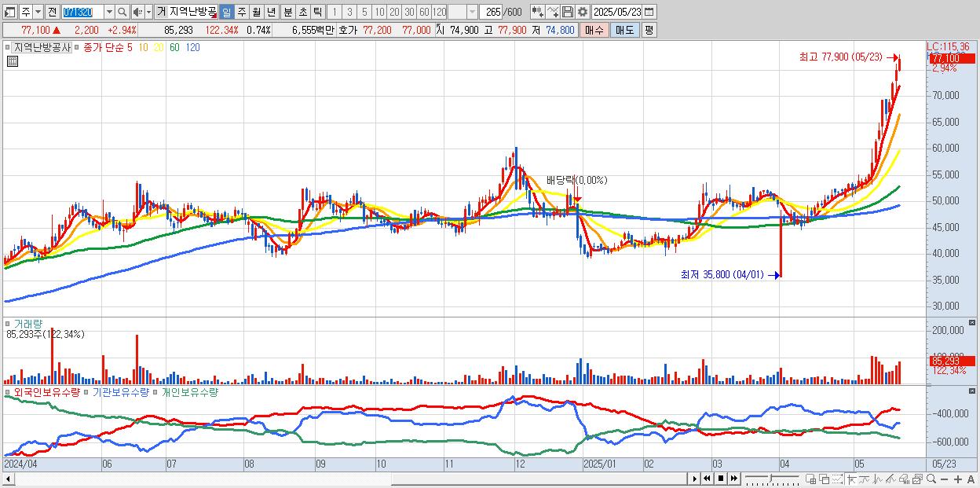Expand the 거래량 panel corner button
The height and width of the screenshot is (488, 980).
tap(973, 323)
